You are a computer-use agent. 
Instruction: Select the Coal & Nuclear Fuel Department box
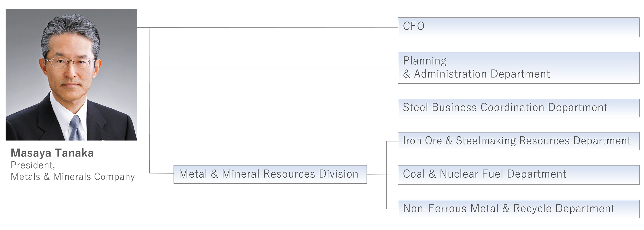tap(518, 175)
